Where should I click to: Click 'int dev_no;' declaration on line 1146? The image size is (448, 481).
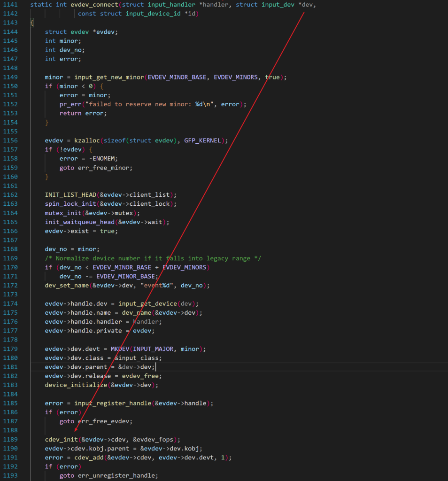65,50
